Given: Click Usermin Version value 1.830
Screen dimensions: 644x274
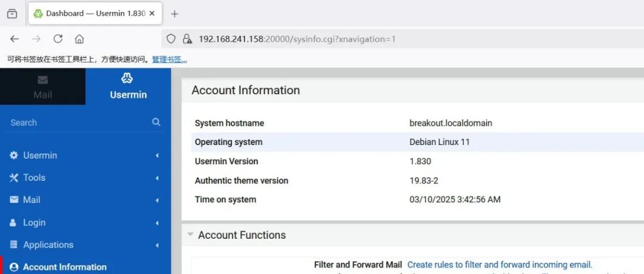Looking at the screenshot, I should pyautogui.click(x=420, y=161).
